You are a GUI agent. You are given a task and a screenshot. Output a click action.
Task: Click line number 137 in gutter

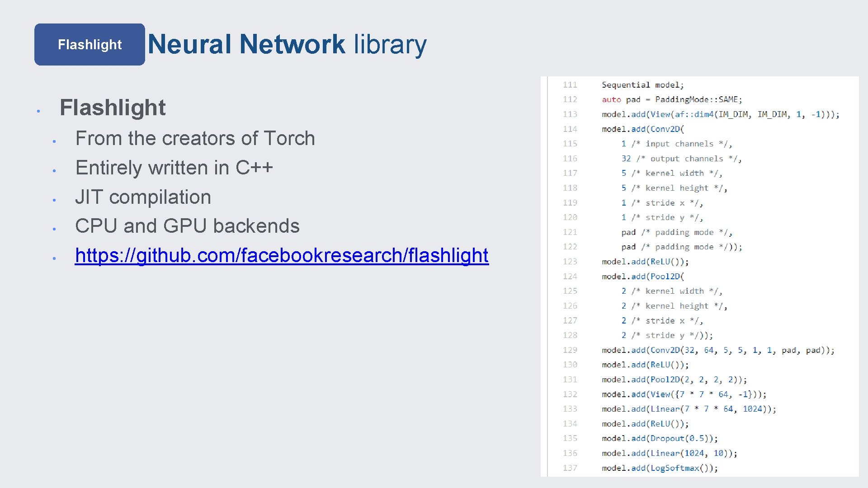[x=570, y=468]
